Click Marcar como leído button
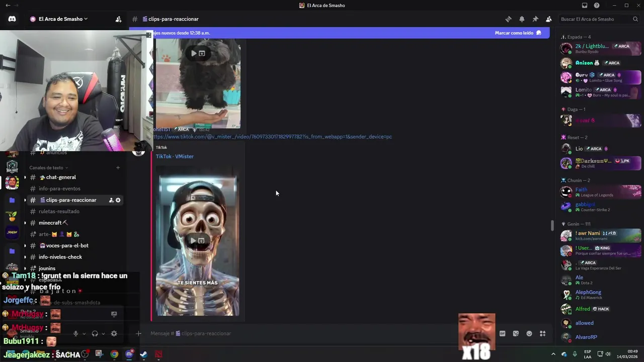The height and width of the screenshot is (362, 644). [x=518, y=33]
